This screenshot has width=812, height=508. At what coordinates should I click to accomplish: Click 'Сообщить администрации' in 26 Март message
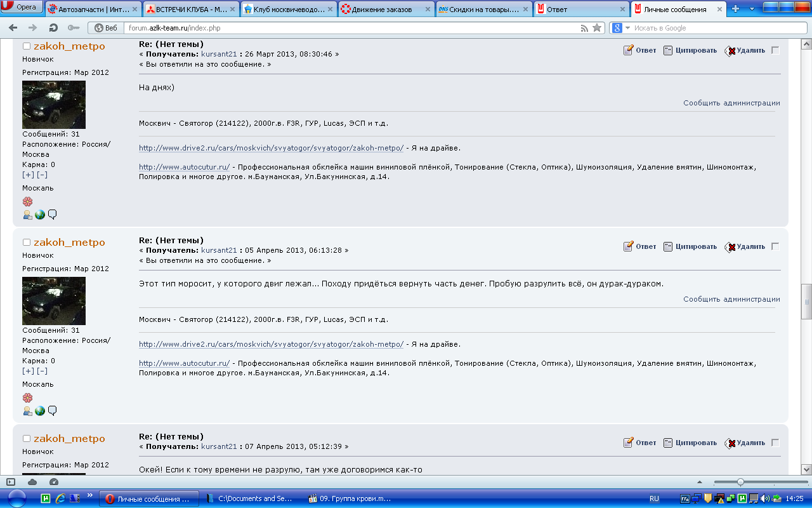(731, 103)
